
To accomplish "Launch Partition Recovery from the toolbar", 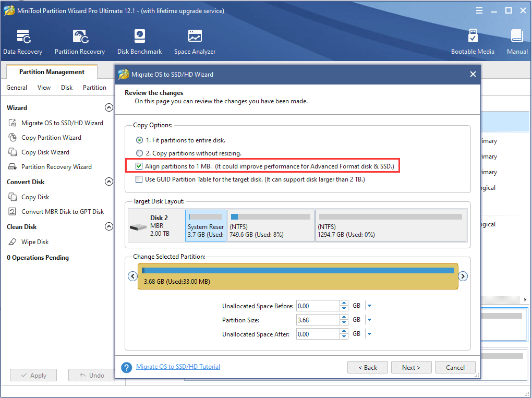I will [80, 42].
